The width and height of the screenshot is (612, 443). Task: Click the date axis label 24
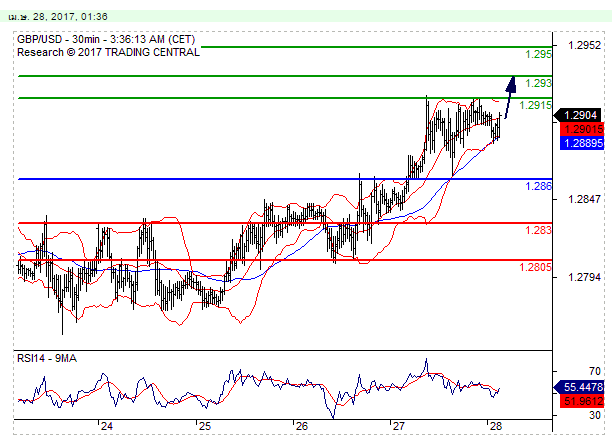point(107,426)
